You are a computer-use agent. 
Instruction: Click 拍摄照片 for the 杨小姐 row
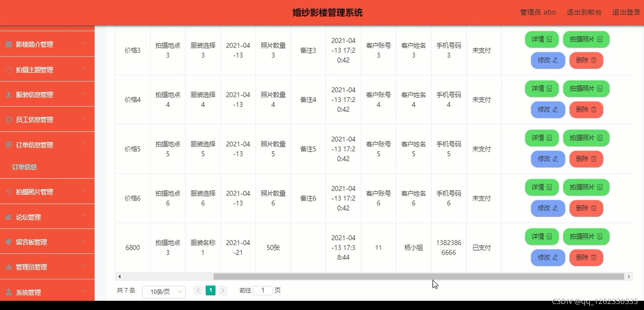[x=586, y=237]
